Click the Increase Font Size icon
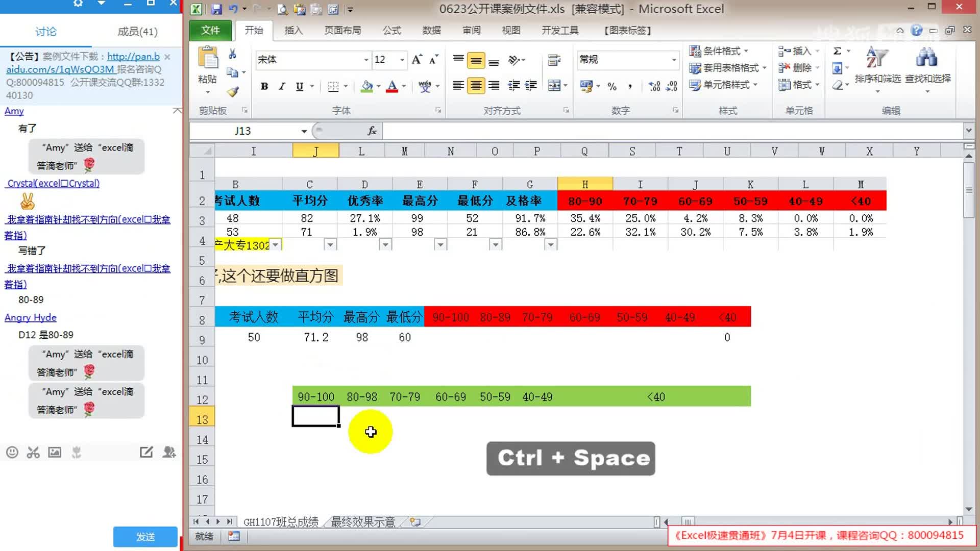This screenshot has height=551, width=980. 416,60
